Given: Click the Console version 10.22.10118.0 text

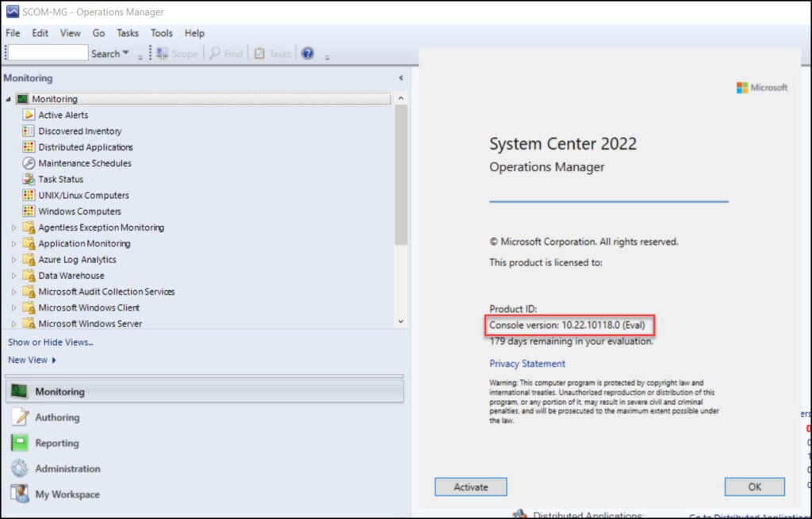Looking at the screenshot, I should [x=567, y=325].
